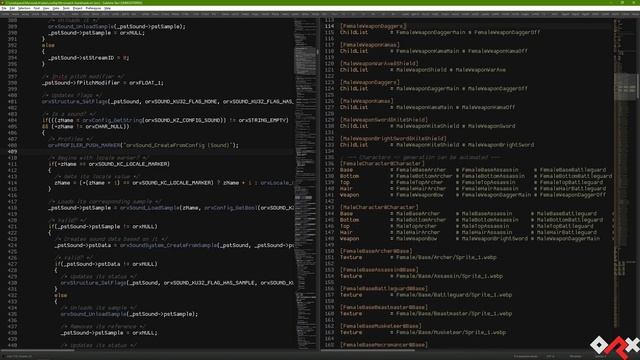
Task: Click the [FemaleBaseBeastmaster@Base] section header
Action: coord(384,307)
